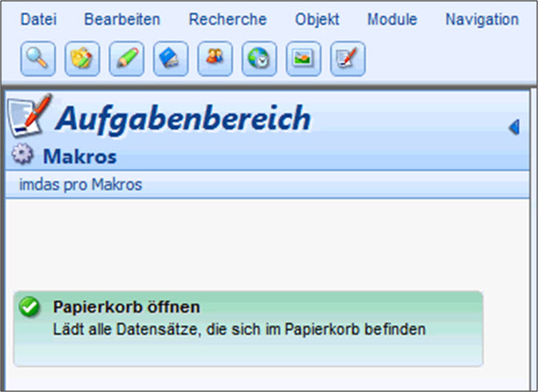
Task: Open the Bearbeiten menu
Action: (x=122, y=19)
